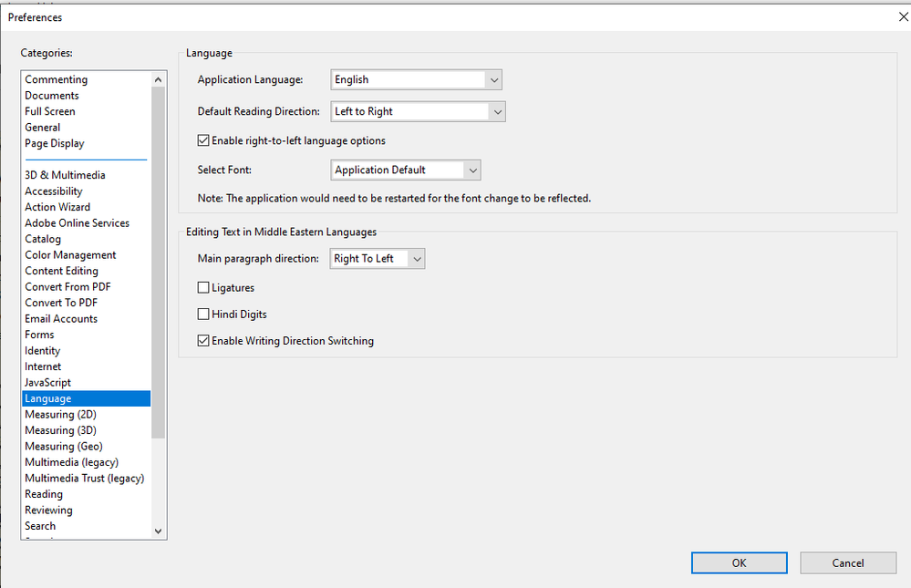
Task: Select Email Accounts in categories list
Action: [61, 319]
